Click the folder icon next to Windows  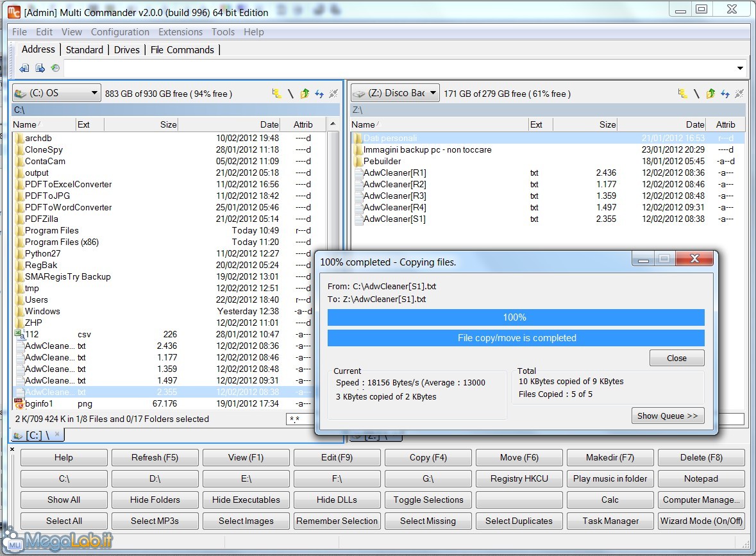click(x=19, y=312)
